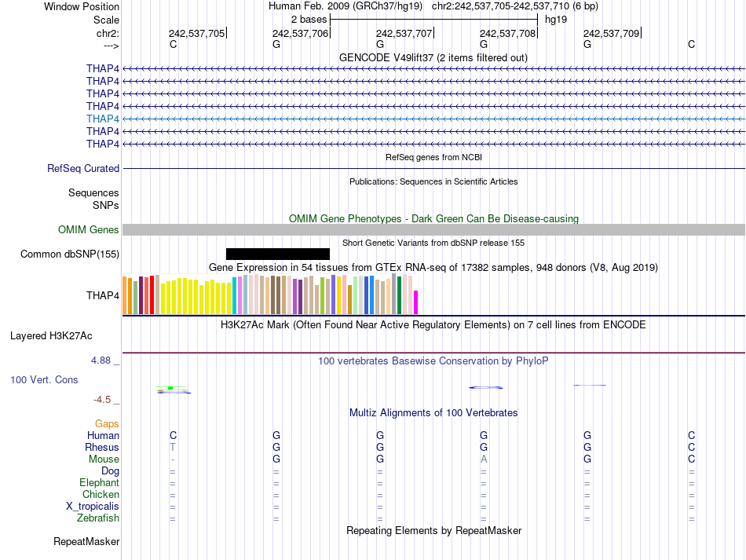Click Repeating Elements by RepeatMasker title
The width and height of the screenshot is (746, 560).
433,530
